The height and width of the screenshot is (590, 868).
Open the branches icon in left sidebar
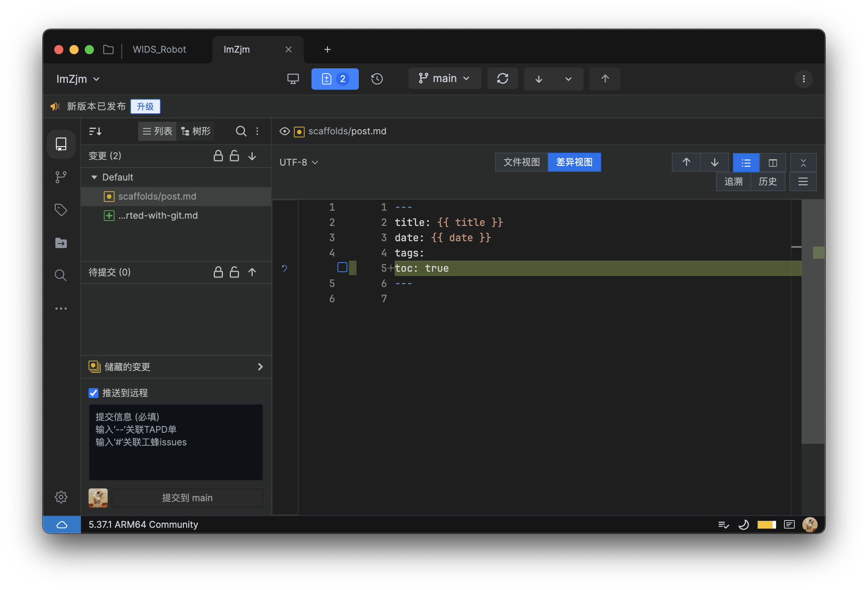tap(61, 177)
